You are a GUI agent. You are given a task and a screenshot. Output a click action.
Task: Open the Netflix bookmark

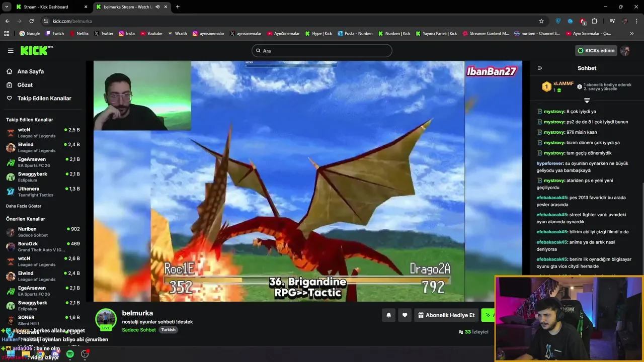79,34
